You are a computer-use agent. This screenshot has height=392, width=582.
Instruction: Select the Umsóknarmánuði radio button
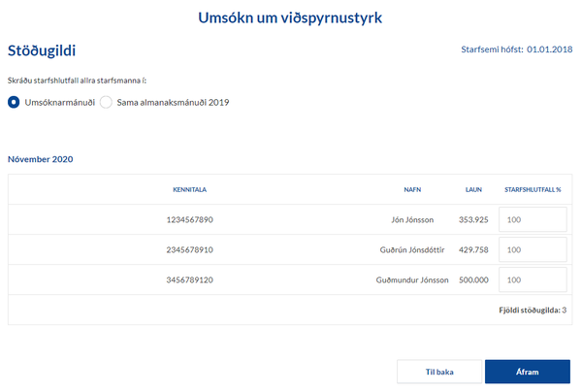point(14,102)
